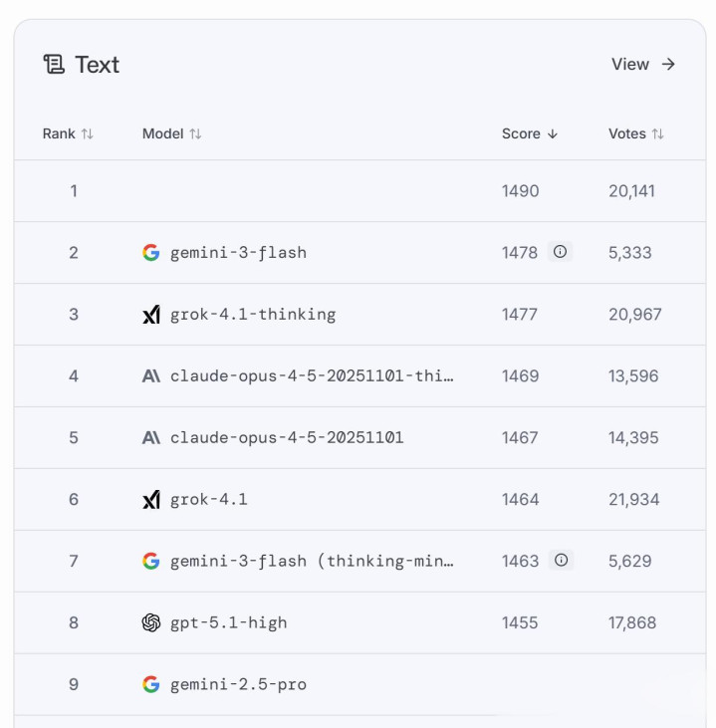
Task: Click the Text scroll icon in header
Action: (x=53, y=65)
